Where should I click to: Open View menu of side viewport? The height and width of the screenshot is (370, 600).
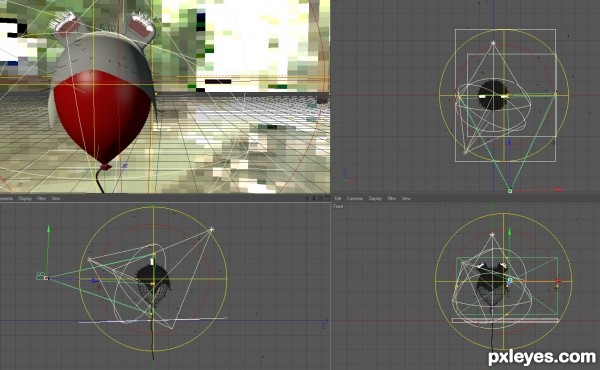click(x=56, y=199)
